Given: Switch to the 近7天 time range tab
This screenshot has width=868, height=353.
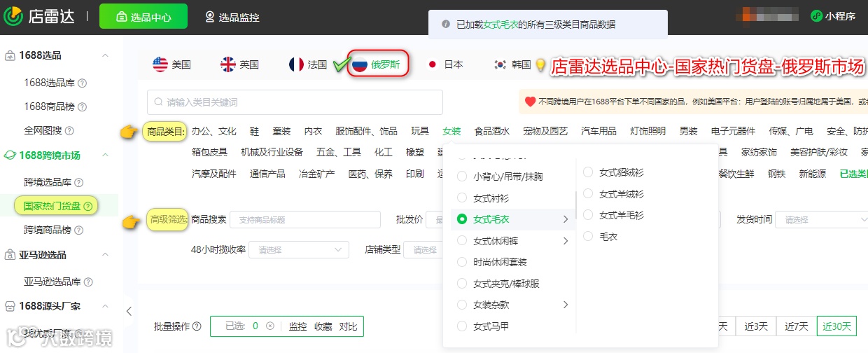Looking at the screenshot, I should (x=797, y=326).
